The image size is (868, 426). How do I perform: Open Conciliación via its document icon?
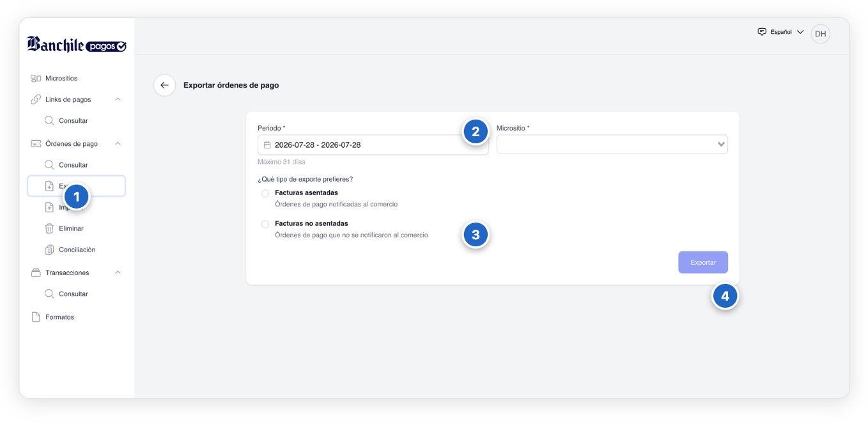tap(49, 249)
